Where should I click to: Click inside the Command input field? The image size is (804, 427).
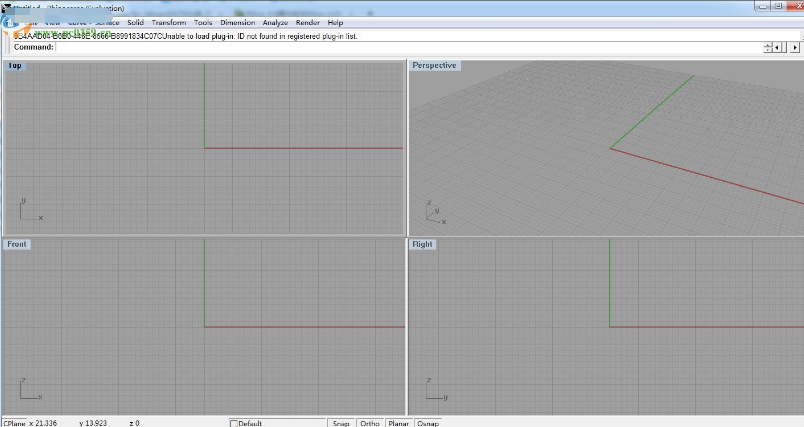(400, 47)
